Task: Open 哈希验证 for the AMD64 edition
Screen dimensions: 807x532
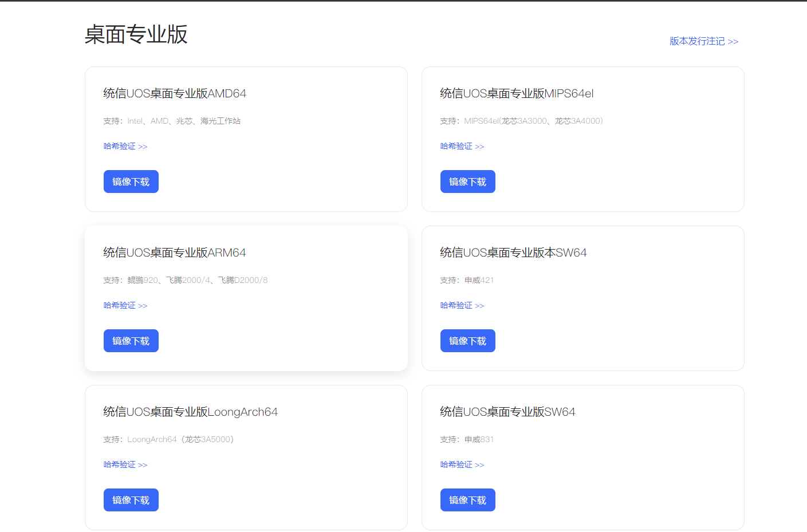Action: point(125,146)
